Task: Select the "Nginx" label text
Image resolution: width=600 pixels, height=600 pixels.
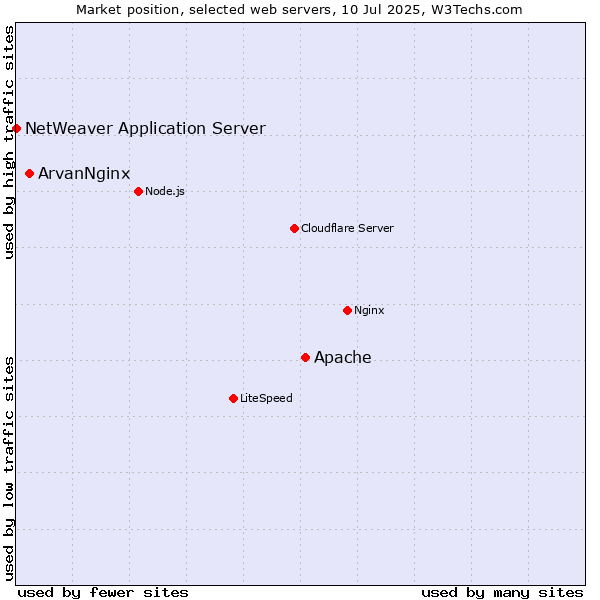Action: point(369,310)
